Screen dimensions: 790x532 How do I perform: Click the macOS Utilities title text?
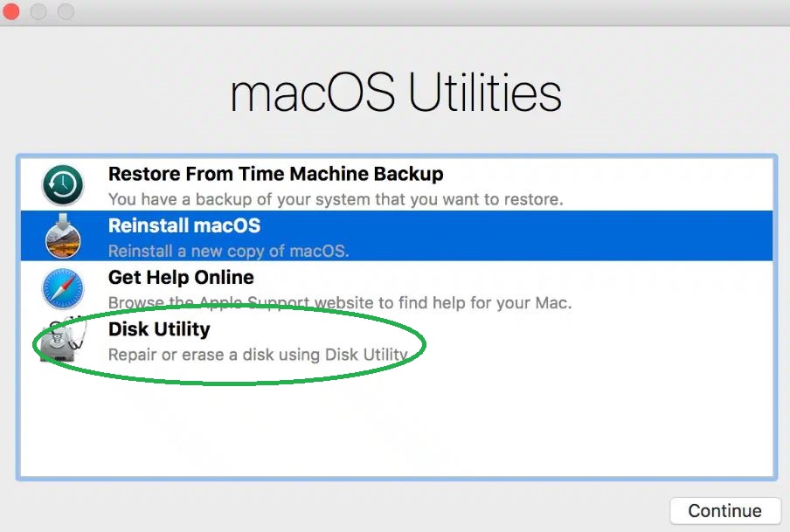(395, 93)
